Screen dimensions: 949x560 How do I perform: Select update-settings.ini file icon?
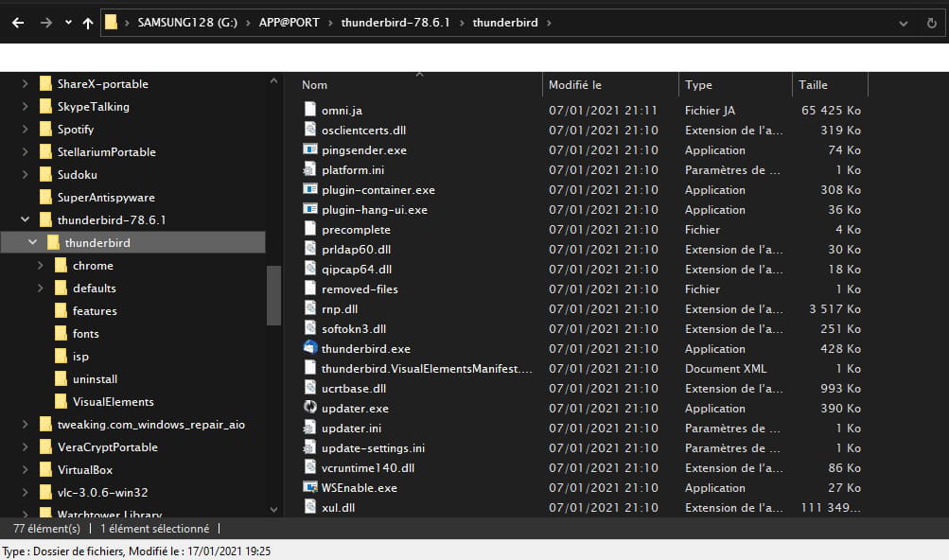pyautogui.click(x=310, y=446)
